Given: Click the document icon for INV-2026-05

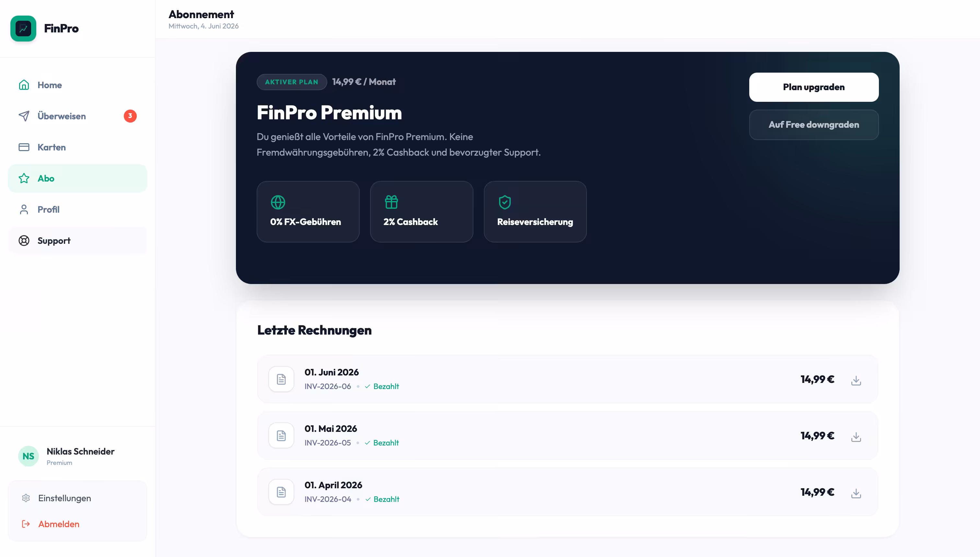Looking at the screenshot, I should coord(281,435).
